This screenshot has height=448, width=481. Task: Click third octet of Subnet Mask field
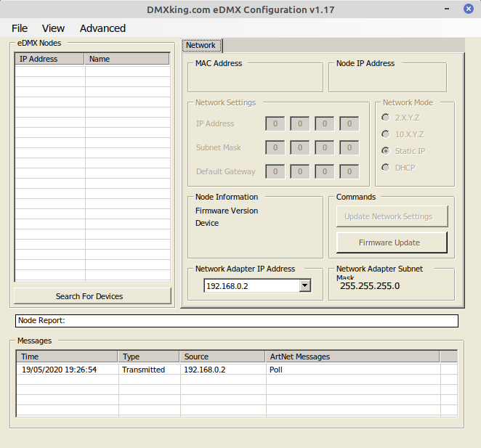point(325,147)
